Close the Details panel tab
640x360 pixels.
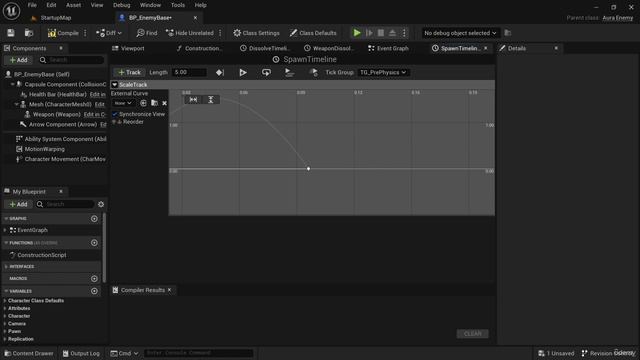(x=556, y=48)
